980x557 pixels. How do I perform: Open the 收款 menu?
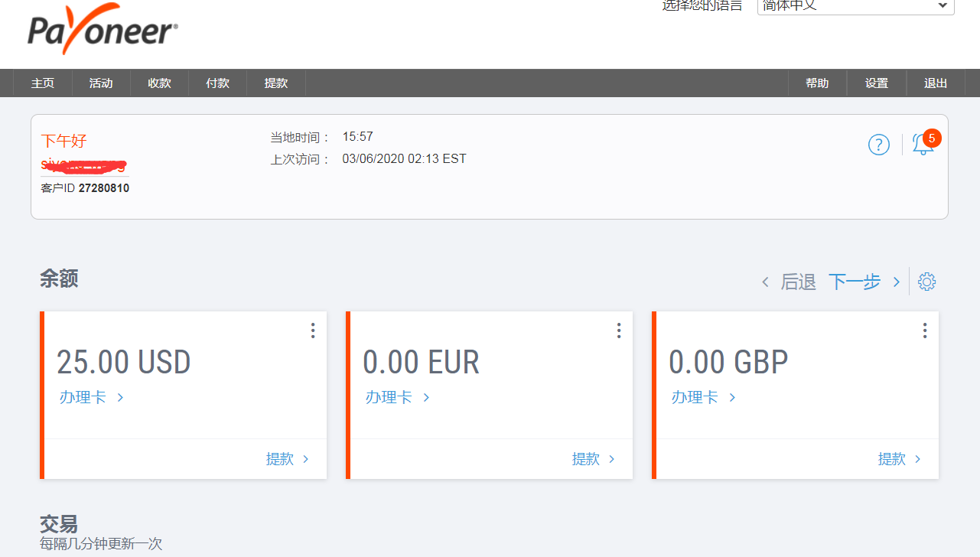(159, 83)
